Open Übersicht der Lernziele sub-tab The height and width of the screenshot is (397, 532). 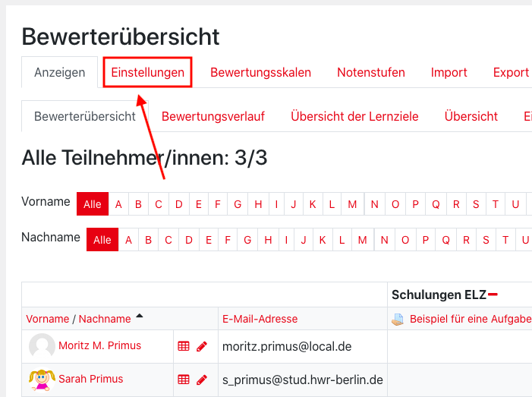[x=354, y=116]
